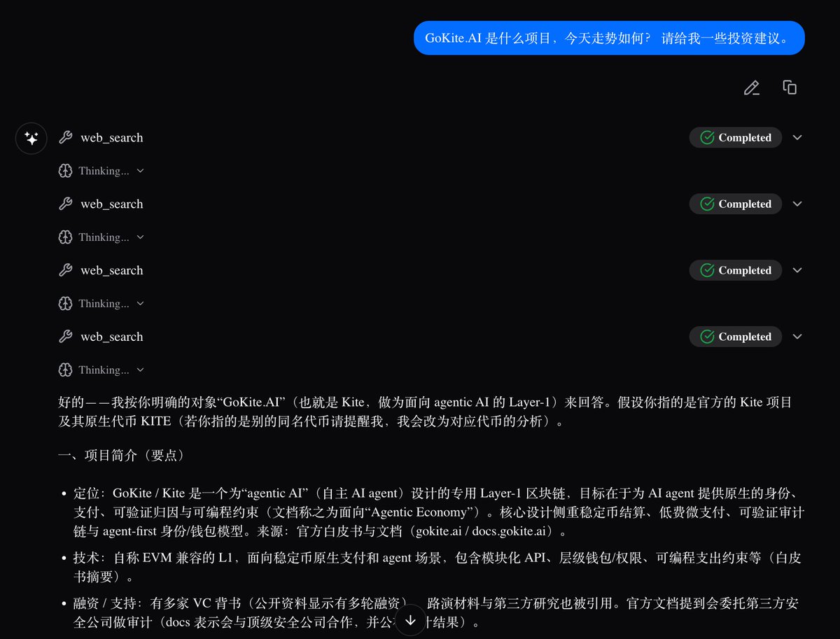
Task: Click the second web_search label
Action: point(112,204)
